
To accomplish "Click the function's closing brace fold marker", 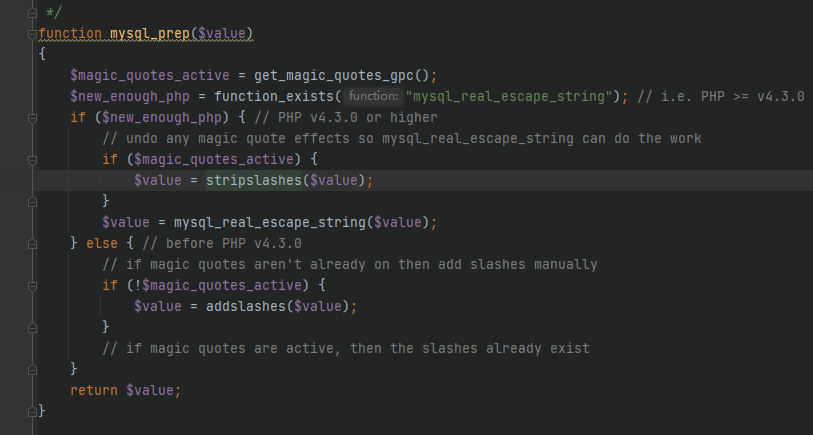I will (x=32, y=412).
